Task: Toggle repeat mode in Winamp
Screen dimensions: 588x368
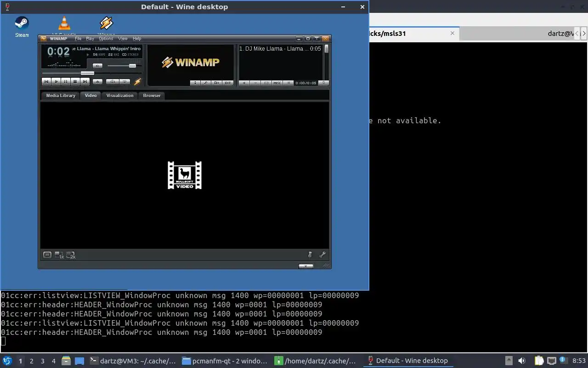Action: (x=125, y=82)
